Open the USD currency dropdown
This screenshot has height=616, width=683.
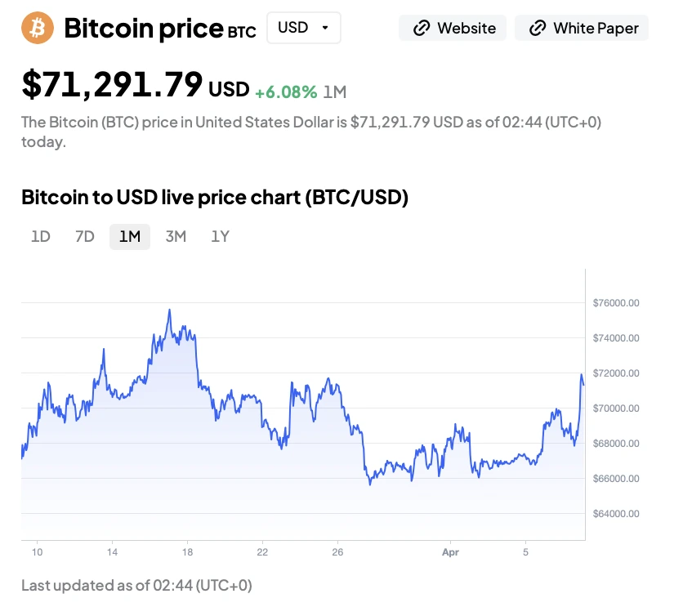pyautogui.click(x=303, y=28)
